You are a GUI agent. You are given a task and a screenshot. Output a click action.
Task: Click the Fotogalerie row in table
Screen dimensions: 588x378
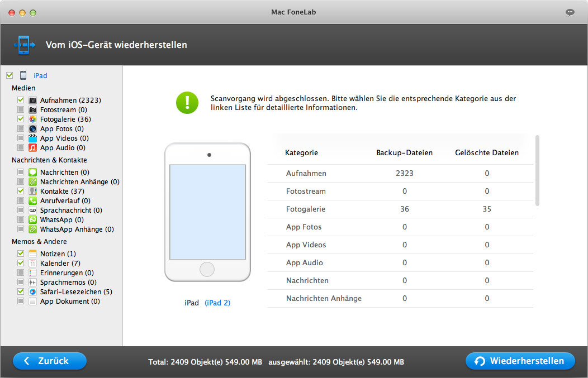[x=400, y=209]
